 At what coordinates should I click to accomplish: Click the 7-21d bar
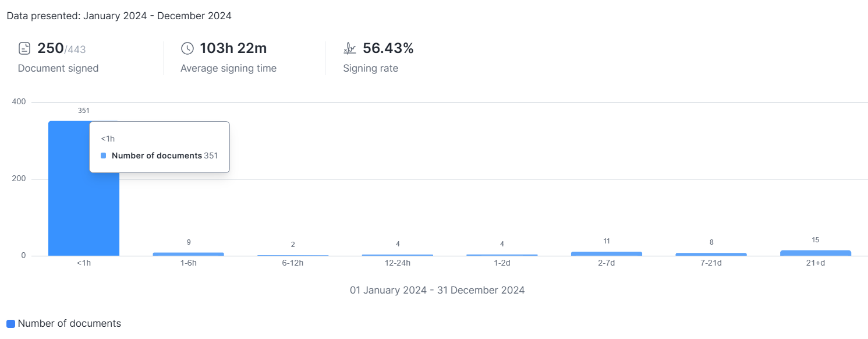[x=711, y=254]
